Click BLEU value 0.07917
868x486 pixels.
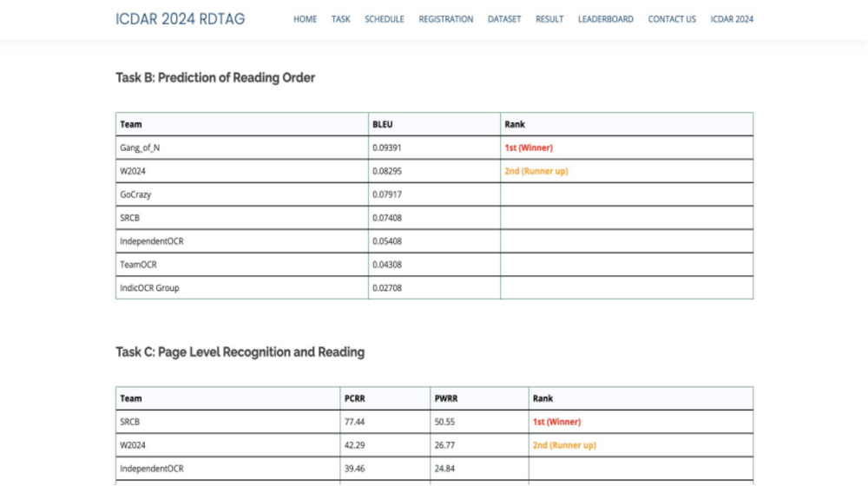coord(387,194)
